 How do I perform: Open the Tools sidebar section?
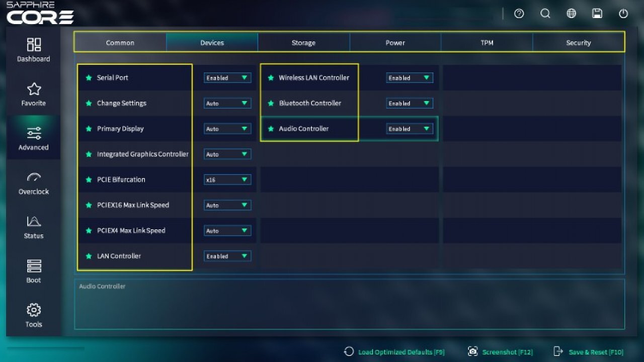[34, 315]
